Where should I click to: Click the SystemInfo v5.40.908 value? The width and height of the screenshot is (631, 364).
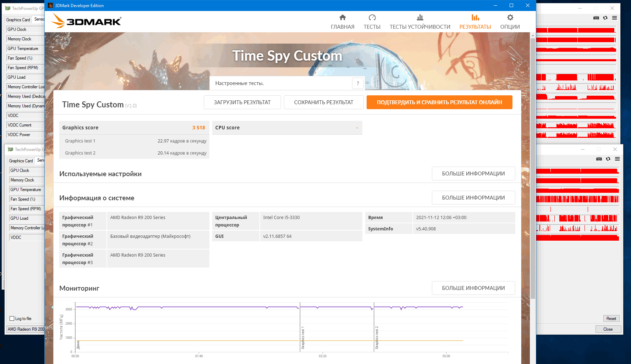pyautogui.click(x=426, y=229)
